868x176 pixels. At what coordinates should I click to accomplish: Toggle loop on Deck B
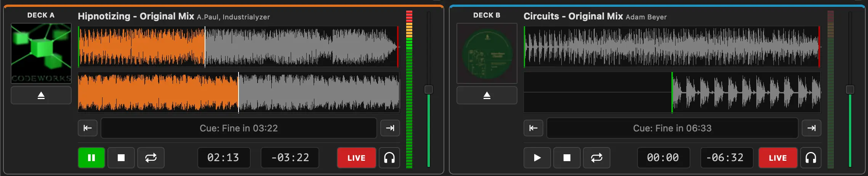[x=597, y=158]
